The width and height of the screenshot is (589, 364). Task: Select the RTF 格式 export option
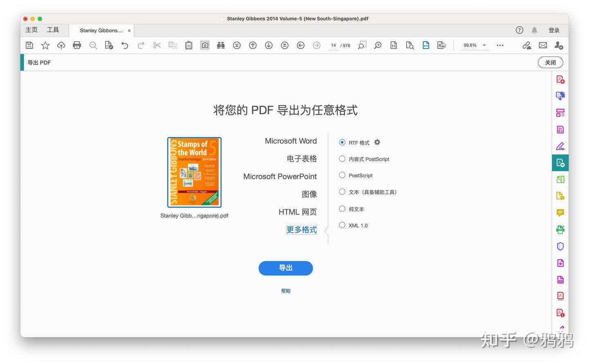pos(342,142)
